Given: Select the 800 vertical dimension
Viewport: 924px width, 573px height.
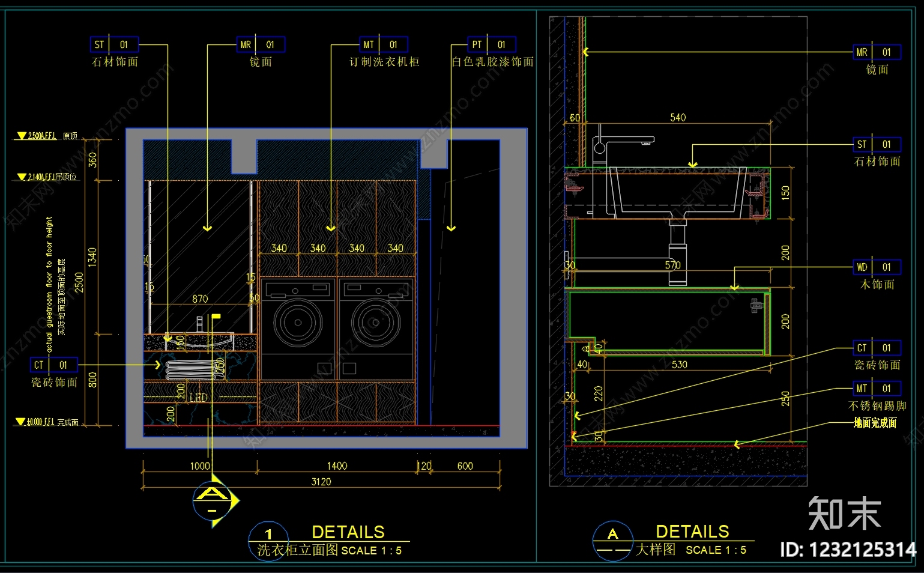Looking at the screenshot, I should 92,380.
